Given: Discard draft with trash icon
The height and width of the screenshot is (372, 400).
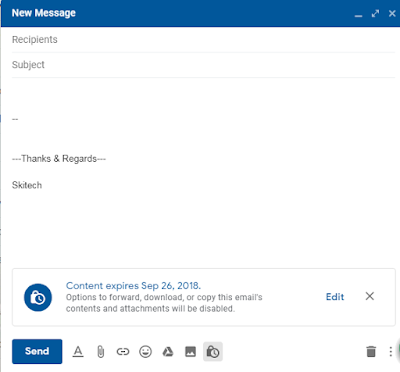Looking at the screenshot, I should click(371, 352).
